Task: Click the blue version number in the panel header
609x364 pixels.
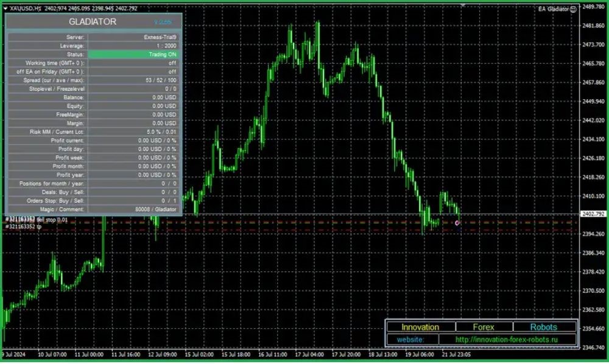Action: pos(163,22)
